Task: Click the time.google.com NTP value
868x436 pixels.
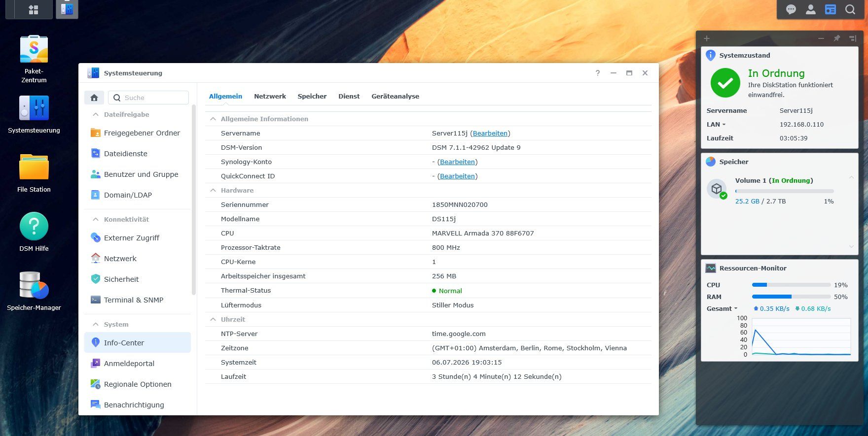Action: click(x=459, y=334)
